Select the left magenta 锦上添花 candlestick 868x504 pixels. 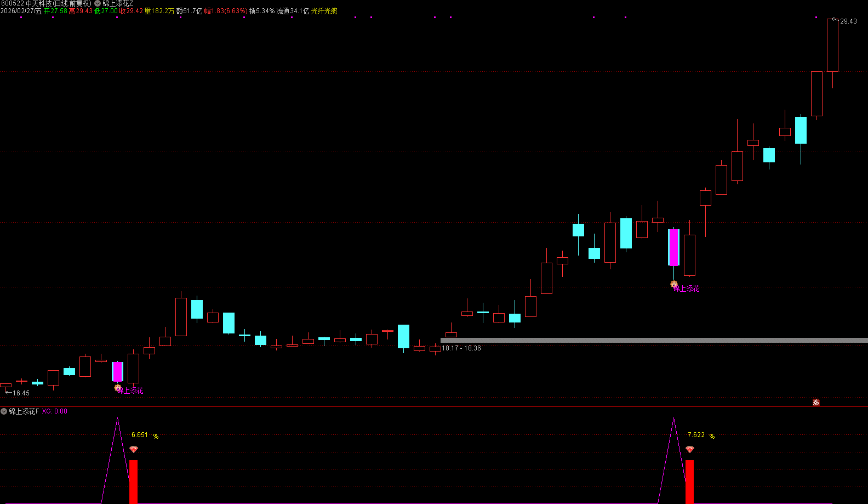(x=117, y=371)
